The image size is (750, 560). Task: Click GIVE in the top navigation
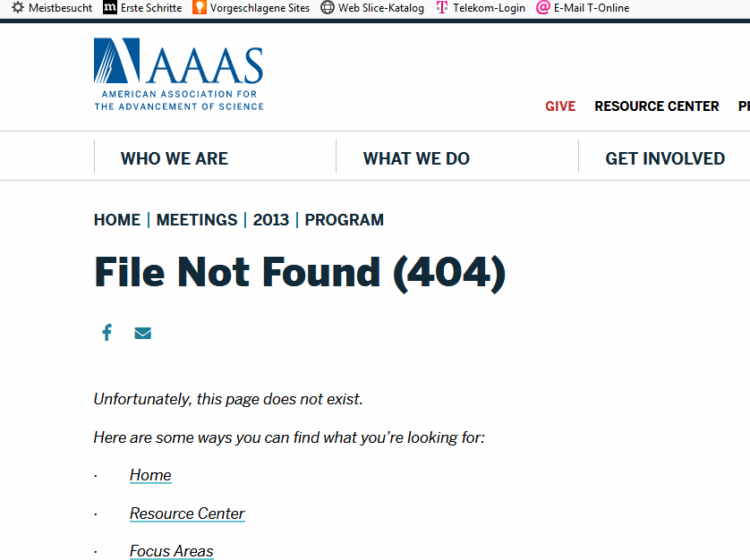click(560, 106)
